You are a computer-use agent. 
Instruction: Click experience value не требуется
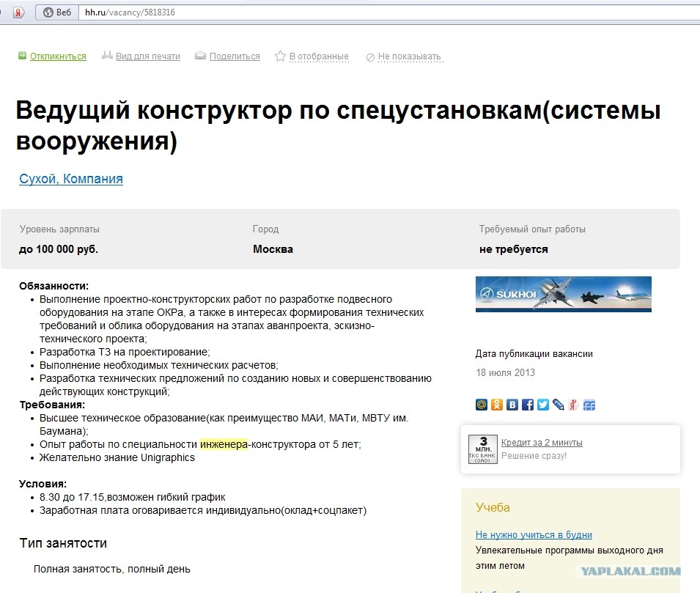point(513,249)
